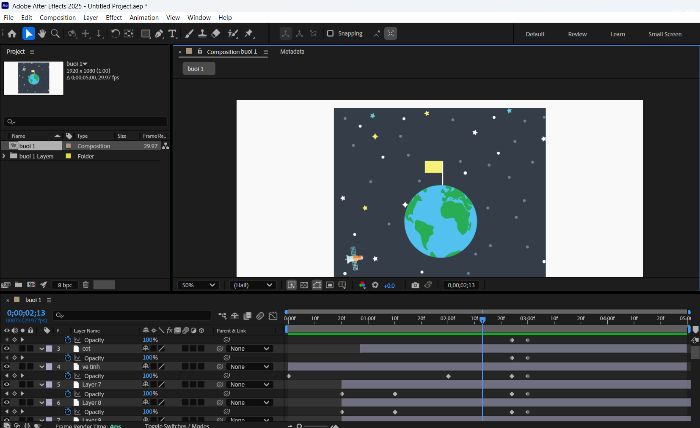Open the resolution (Half) dropdown
This screenshot has width=700, height=428.
coord(253,285)
